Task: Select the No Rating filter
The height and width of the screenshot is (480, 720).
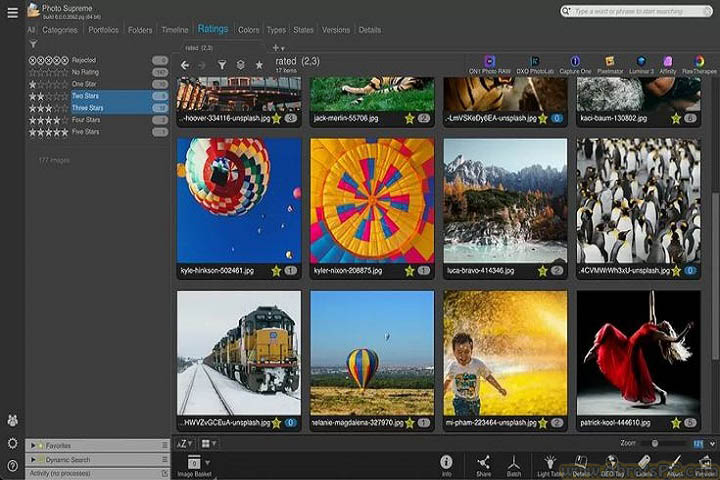Action: point(98,72)
